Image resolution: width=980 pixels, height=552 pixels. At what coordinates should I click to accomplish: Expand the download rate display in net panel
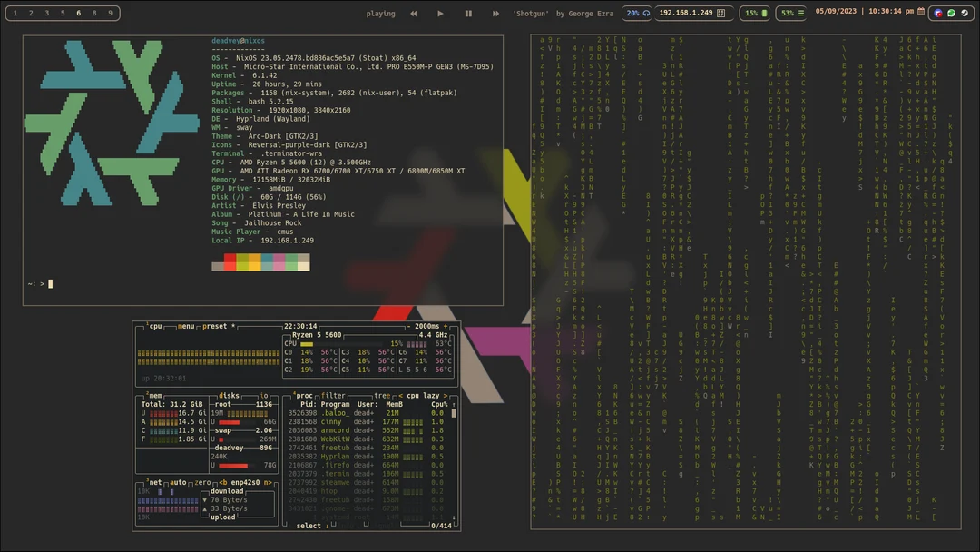226,491
